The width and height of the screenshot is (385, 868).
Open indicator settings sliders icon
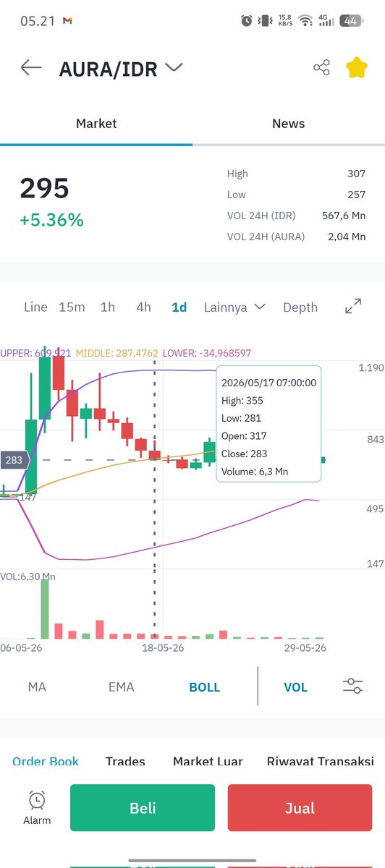pyautogui.click(x=353, y=686)
